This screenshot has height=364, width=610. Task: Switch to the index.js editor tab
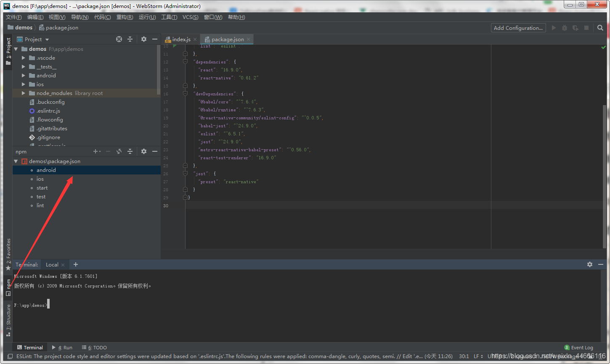tap(181, 39)
